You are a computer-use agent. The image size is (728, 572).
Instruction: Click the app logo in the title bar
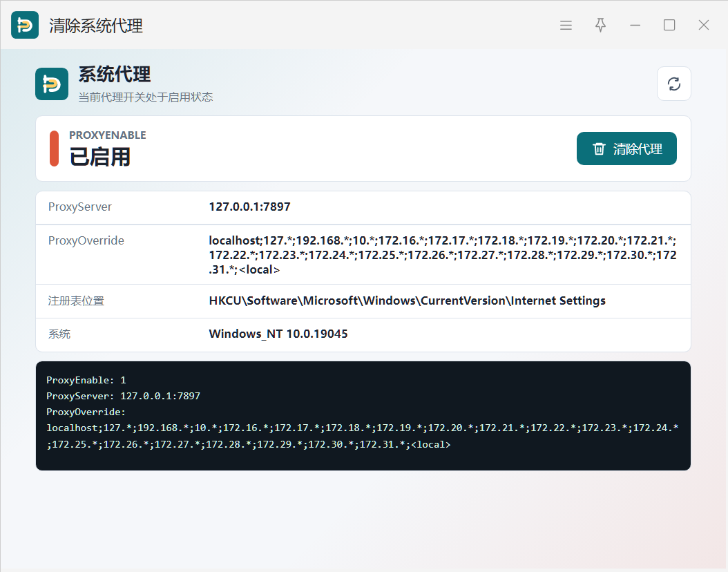click(25, 25)
